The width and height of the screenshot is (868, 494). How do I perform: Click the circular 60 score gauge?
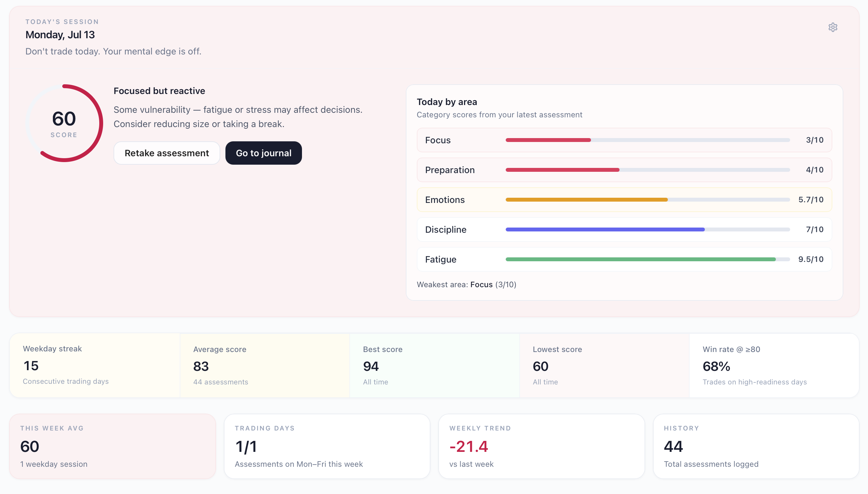click(64, 123)
